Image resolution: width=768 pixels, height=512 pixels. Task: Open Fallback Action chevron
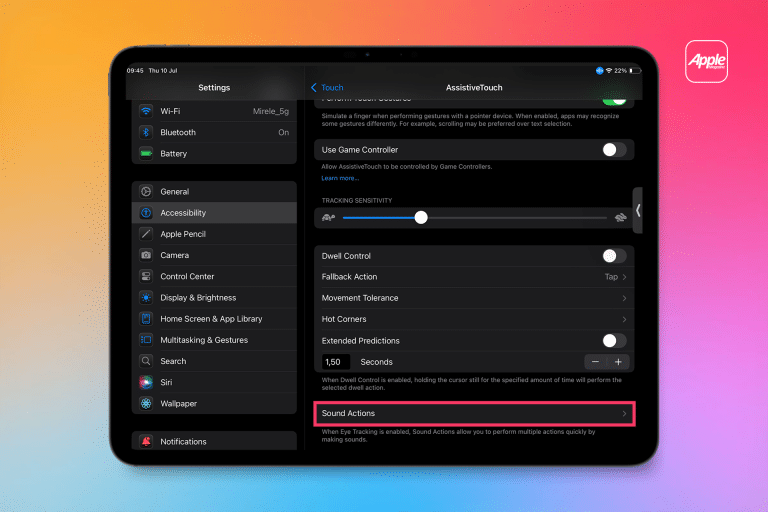624,277
